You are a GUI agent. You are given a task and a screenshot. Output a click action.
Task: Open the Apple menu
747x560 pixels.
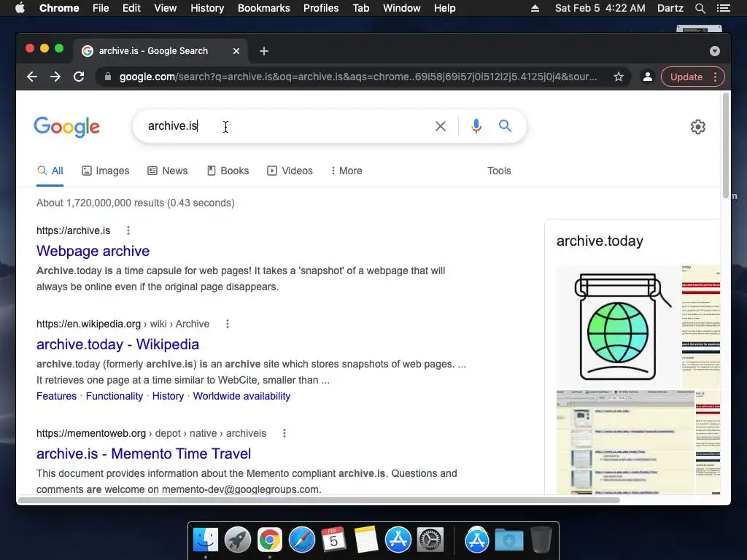click(x=20, y=8)
